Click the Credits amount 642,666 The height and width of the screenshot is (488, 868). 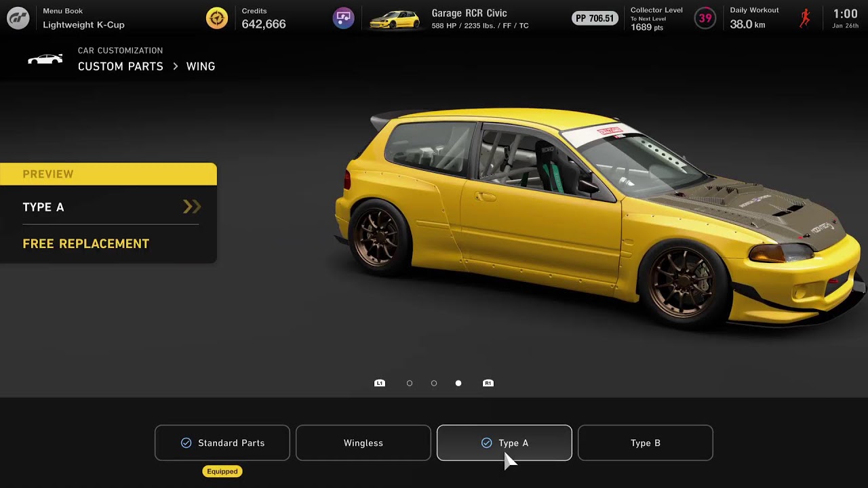pos(264,24)
